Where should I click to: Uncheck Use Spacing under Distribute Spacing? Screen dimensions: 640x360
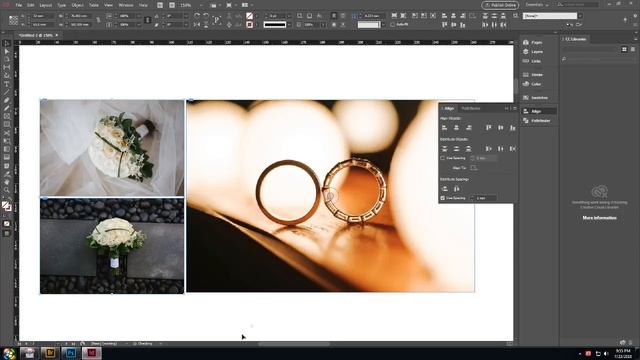point(442,198)
